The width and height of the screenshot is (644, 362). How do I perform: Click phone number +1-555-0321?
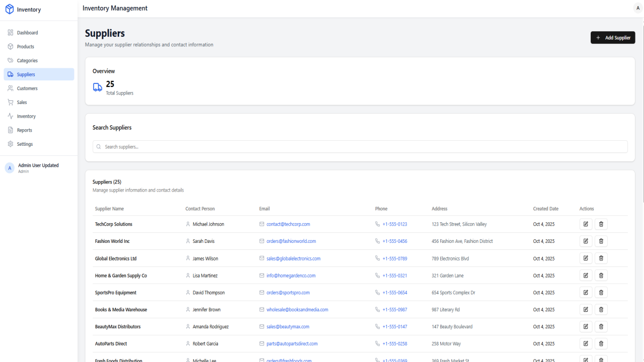click(395, 276)
